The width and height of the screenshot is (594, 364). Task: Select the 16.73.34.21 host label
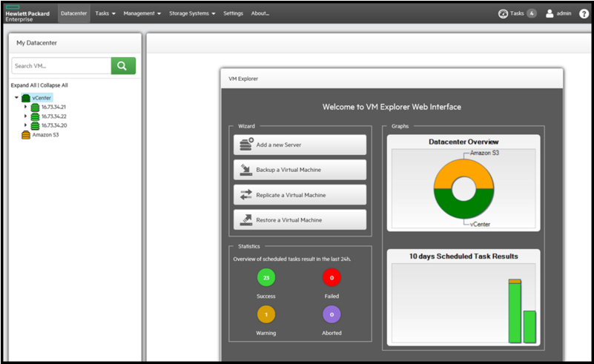click(x=53, y=107)
